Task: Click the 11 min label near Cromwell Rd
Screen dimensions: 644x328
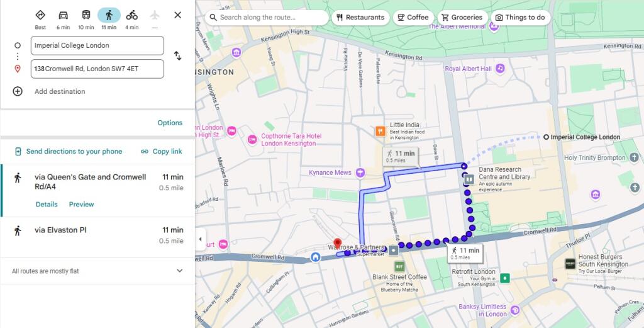Action: click(x=465, y=253)
